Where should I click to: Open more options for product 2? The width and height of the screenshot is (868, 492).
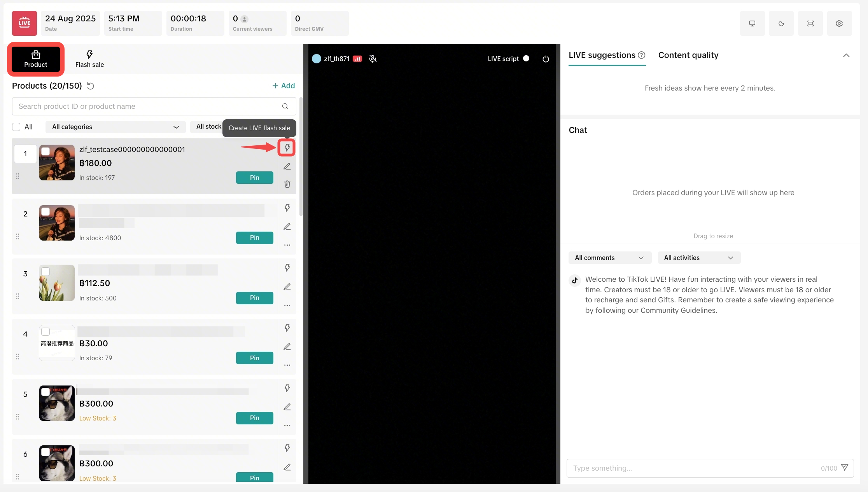(x=287, y=245)
